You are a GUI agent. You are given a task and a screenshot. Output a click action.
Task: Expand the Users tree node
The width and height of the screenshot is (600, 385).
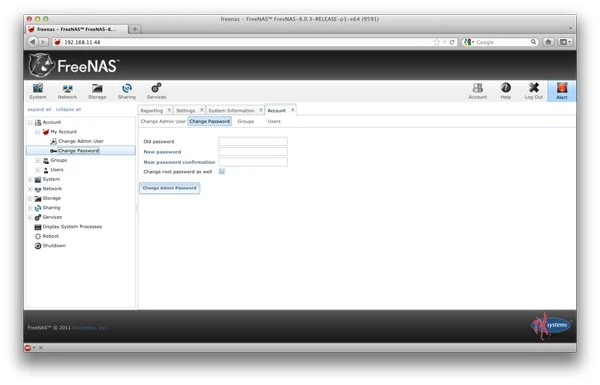tap(38, 170)
